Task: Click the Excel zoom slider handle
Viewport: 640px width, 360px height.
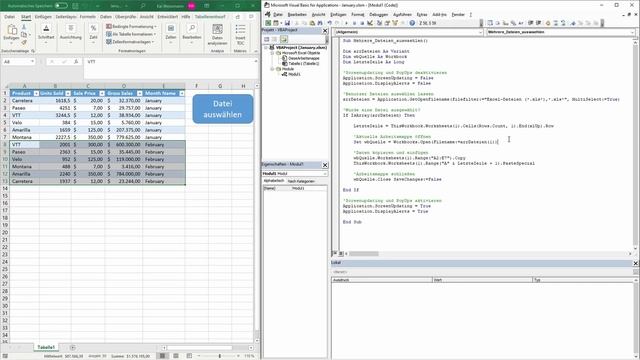Action: tap(220, 356)
